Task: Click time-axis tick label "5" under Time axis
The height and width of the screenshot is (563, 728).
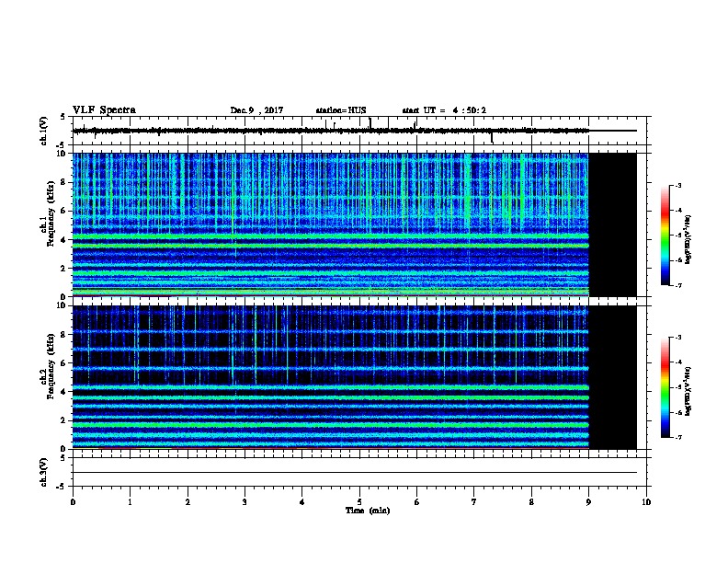Action: [x=359, y=502]
